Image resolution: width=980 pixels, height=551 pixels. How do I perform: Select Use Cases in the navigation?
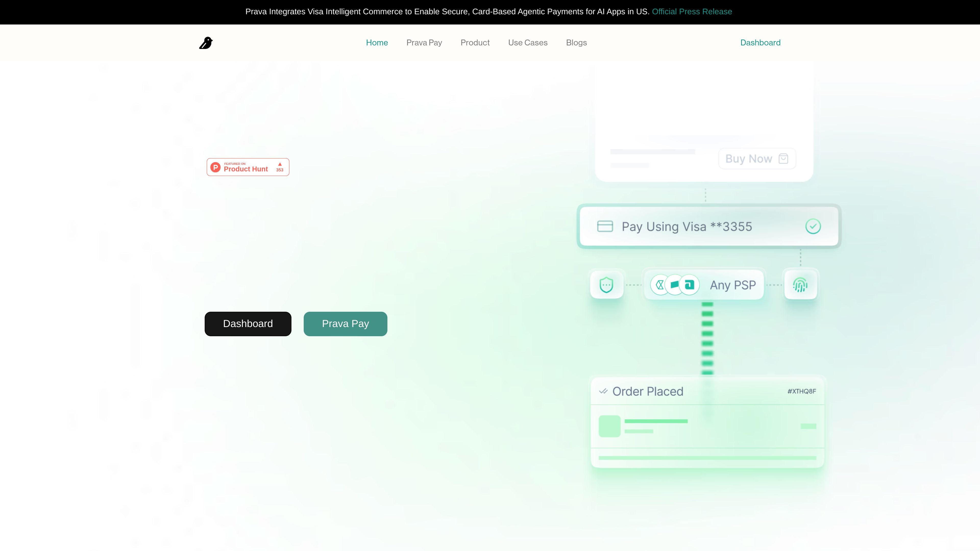tap(528, 43)
